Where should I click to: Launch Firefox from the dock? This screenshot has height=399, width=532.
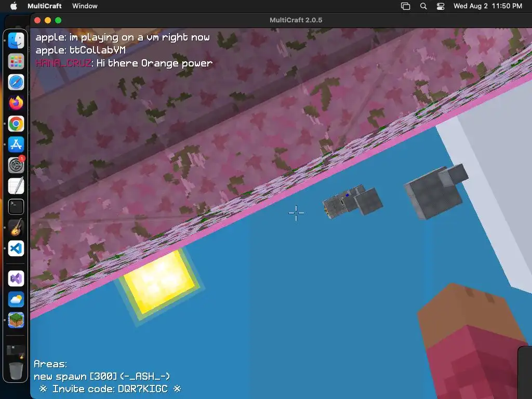[x=16, y=103]
